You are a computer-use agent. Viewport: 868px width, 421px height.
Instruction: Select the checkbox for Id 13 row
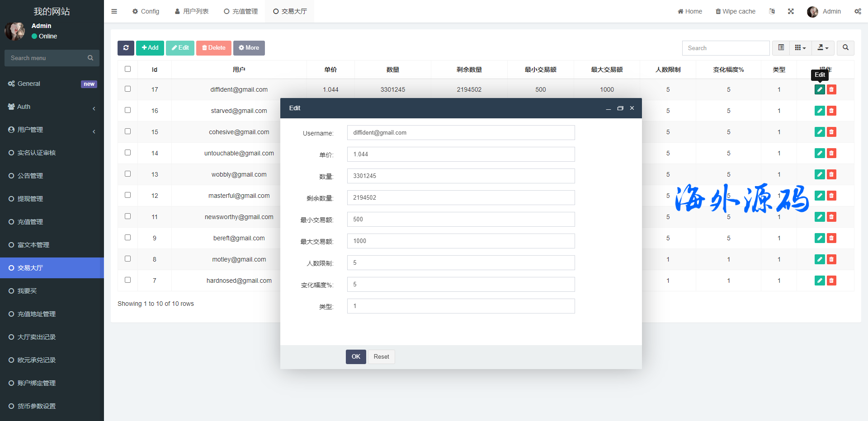[128, 174]
